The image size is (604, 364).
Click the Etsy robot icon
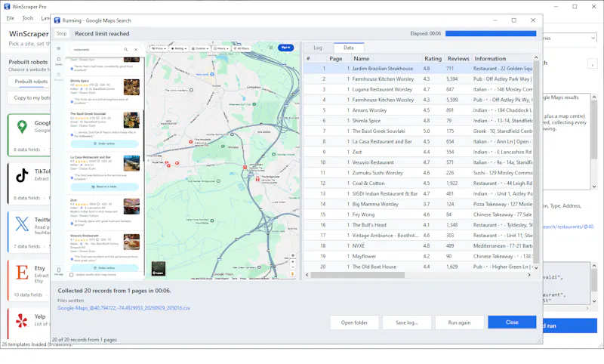pos(22,273)
